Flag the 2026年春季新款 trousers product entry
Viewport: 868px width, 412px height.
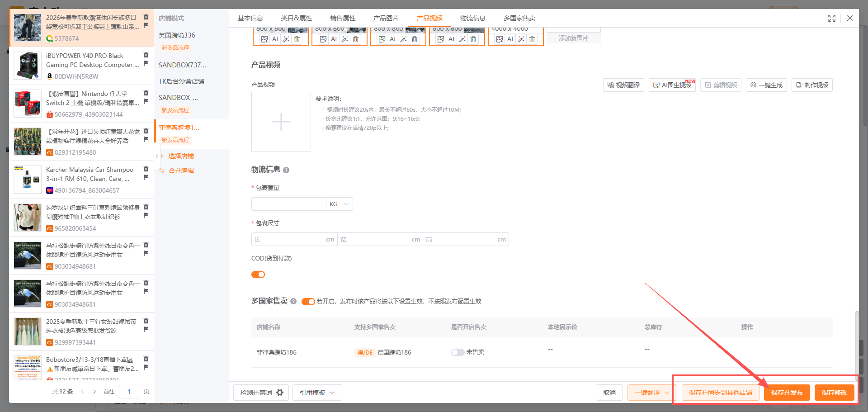(146, 25)
